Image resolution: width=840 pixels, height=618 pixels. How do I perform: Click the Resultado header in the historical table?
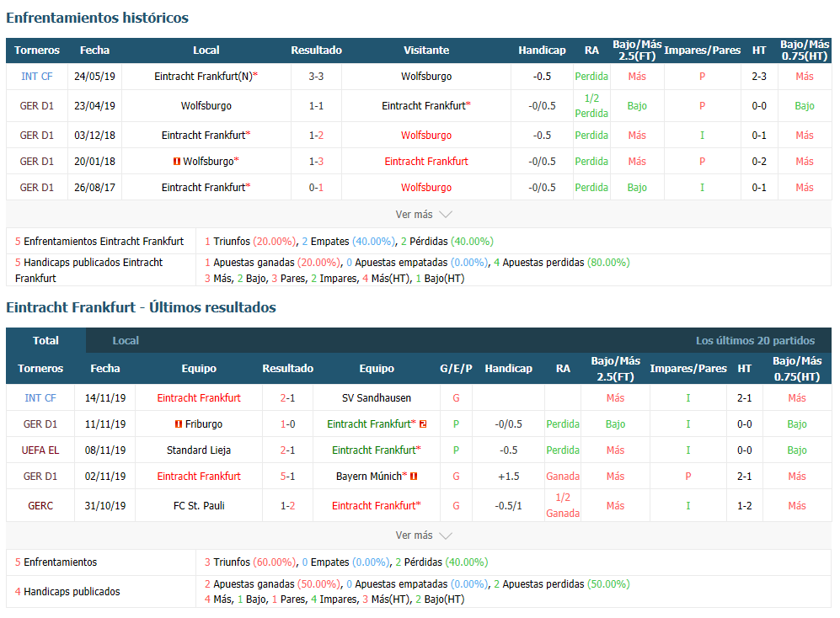[x=316, y=51]
